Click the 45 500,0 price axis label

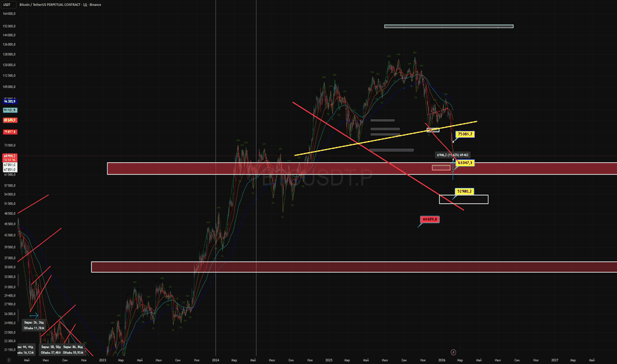pos(9,224)
